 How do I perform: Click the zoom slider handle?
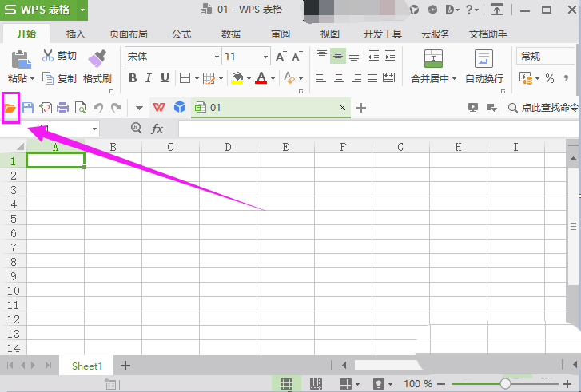[x=505, y=383]
